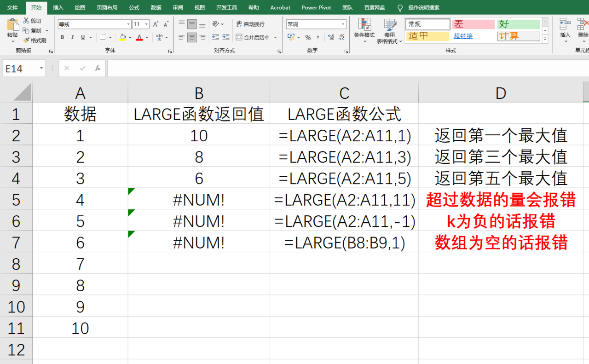Image resolution: width=589 pixels, height=364 pixels.
Task: Switch to the Data (数据) tab
Action: (x=156, y=7)
